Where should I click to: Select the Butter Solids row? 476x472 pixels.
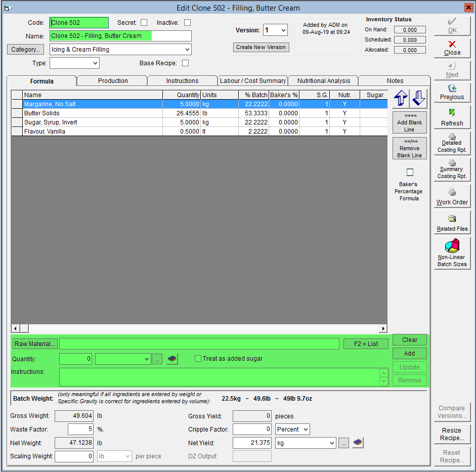coord(199,113)
